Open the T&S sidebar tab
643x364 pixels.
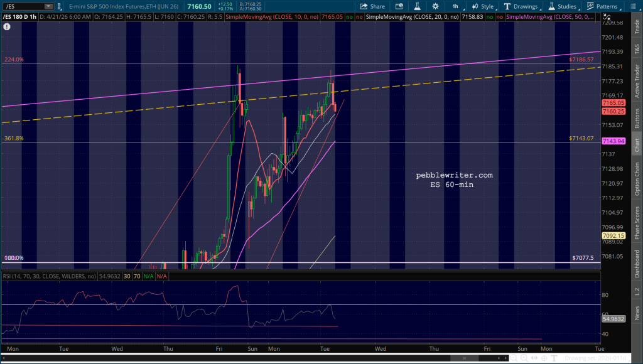pyautogui.click(x=637, y=49)
